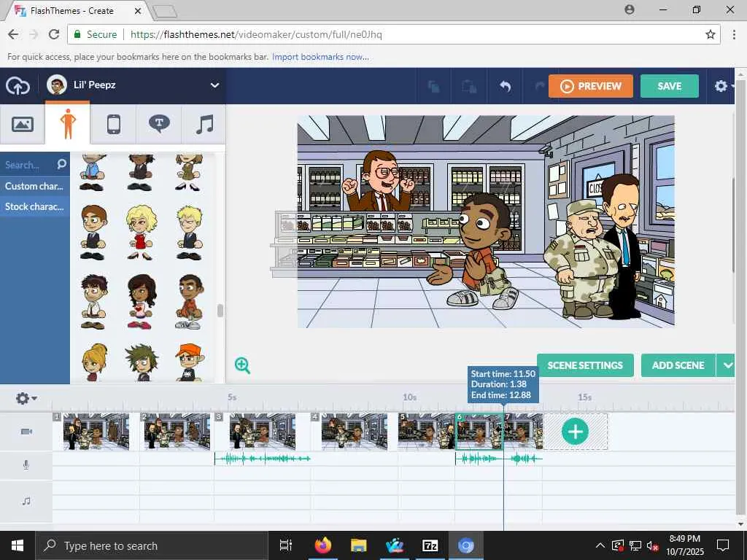
Task: Click the address bar URL
Action: (256, 34)
